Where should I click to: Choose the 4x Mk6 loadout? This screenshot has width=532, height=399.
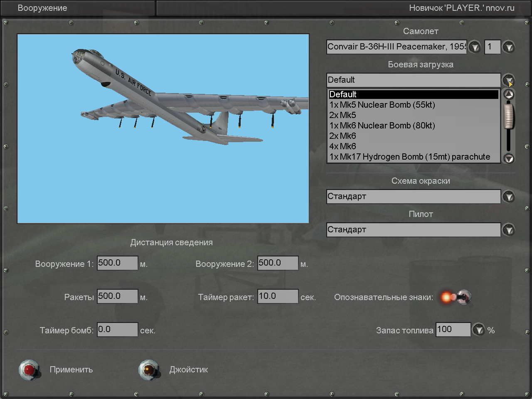(x=343, y=146)
